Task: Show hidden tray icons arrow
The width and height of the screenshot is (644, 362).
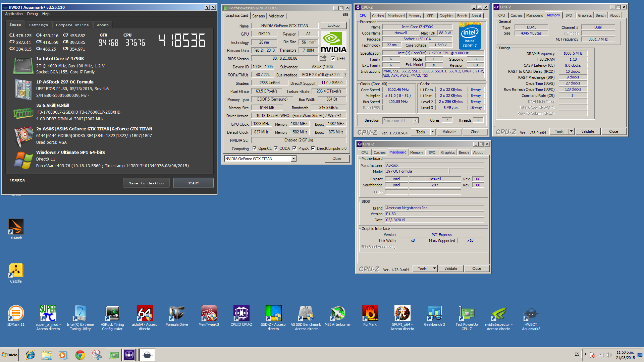Action: pyautogui.click(x=585, y=355)
